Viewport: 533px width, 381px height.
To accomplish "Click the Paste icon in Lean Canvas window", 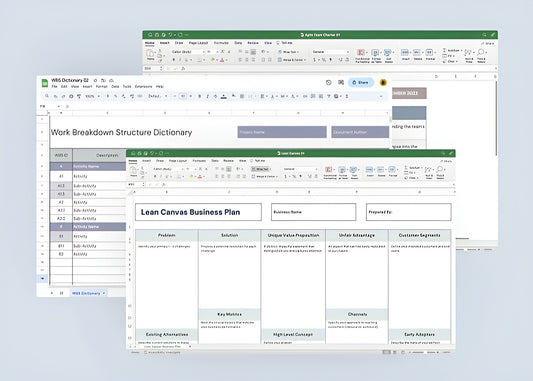I will (133, 171).
